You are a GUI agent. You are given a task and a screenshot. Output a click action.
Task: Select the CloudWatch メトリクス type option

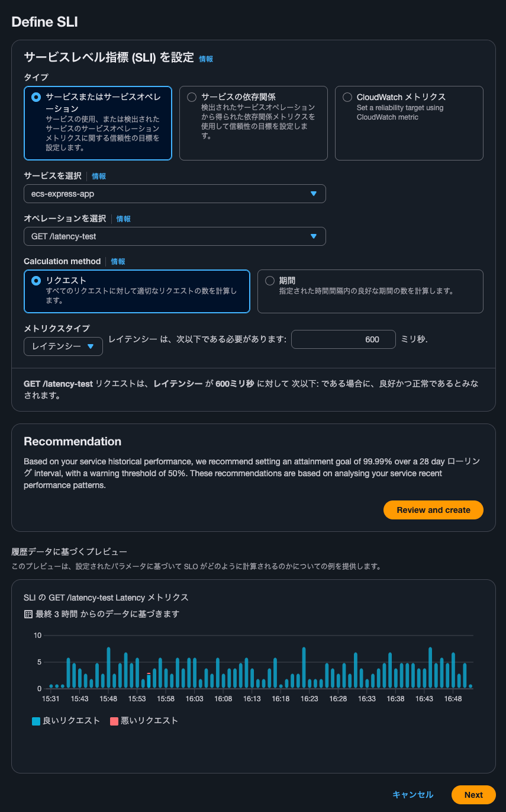(346, 97)
